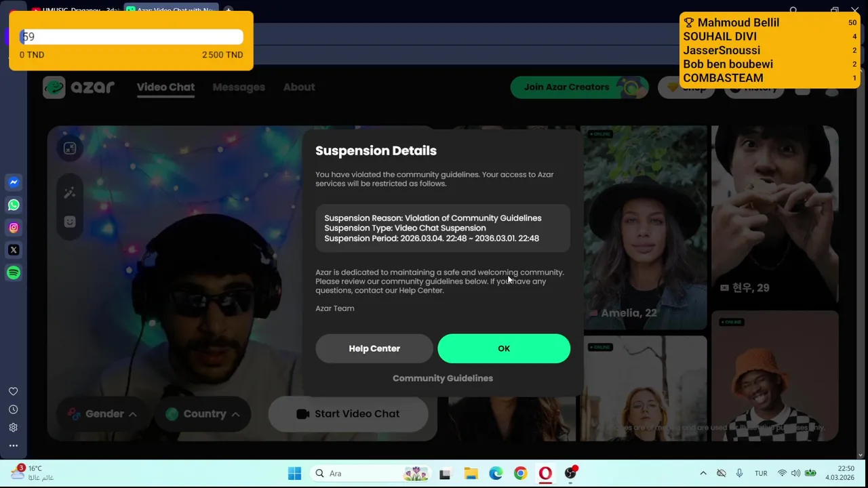Viewport: 868px width, 488px height.
Task: Open WhatsApp in the Opera sidebar
Action: point(14,205)
